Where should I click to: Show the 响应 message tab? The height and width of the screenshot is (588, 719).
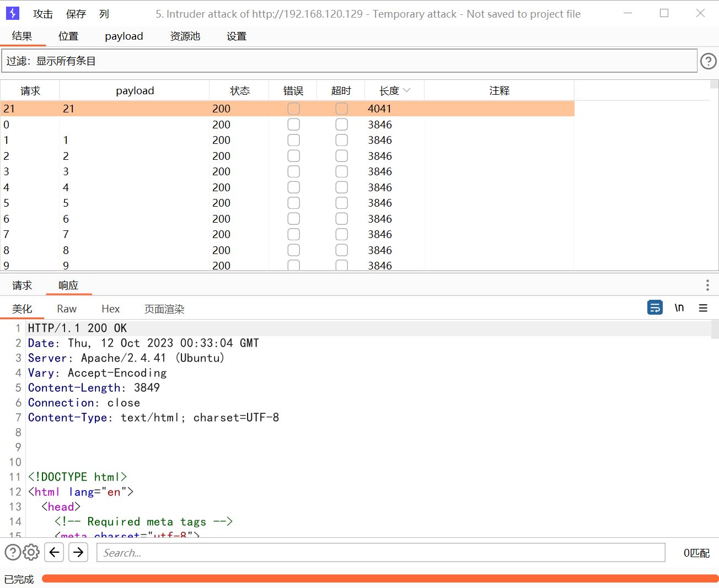point(68,285)
